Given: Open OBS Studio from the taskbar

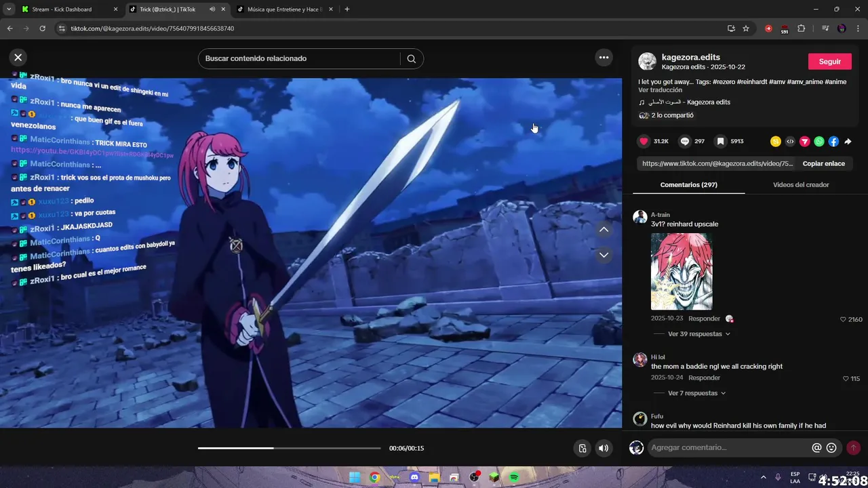Looking at the screenshot, I should coord(474,477).
